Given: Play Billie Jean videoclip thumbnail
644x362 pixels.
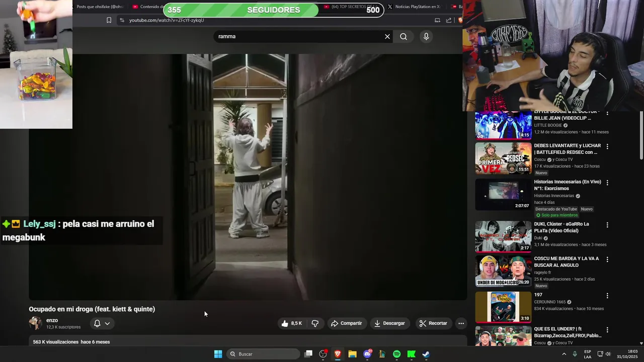Looking at the screenshot, I should point(503,125).
